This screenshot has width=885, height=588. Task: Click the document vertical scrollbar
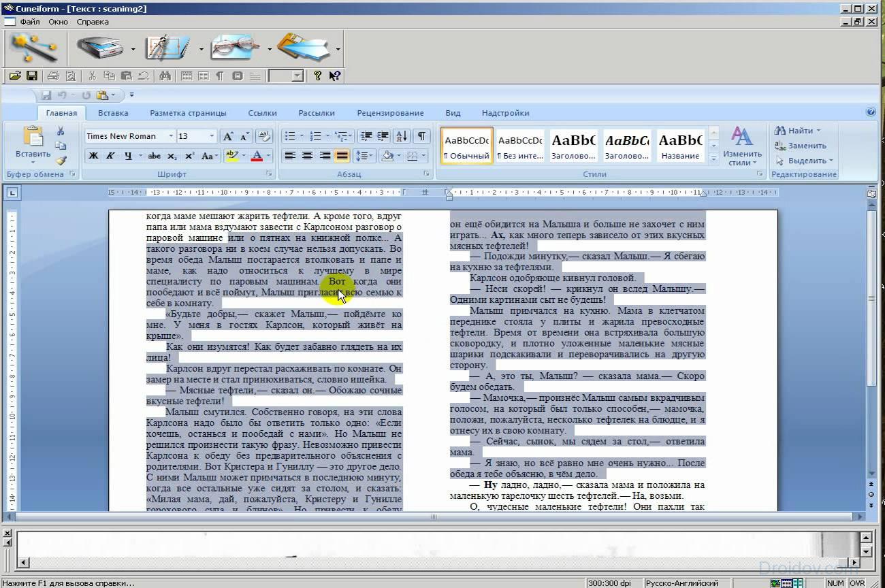tap(871, 340)
